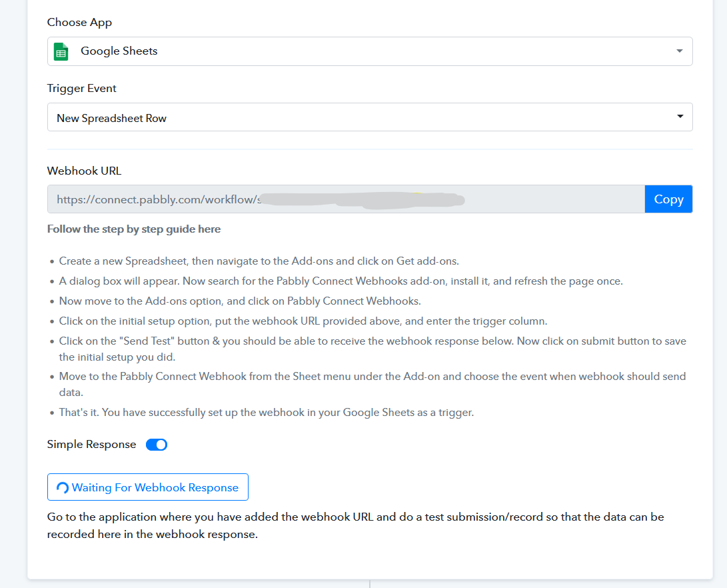Image resolution: width=727 pixels, height=588 pixels.
Task: Click the Webhook URL label
Action: point(84,171)
